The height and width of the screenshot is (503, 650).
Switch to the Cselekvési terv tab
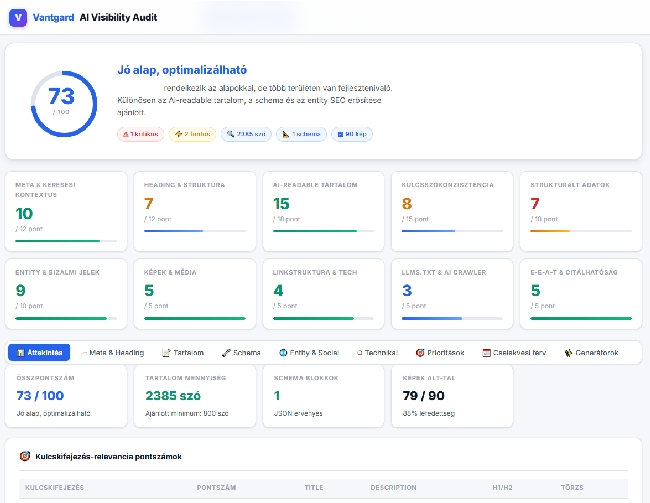pos(514,352)
